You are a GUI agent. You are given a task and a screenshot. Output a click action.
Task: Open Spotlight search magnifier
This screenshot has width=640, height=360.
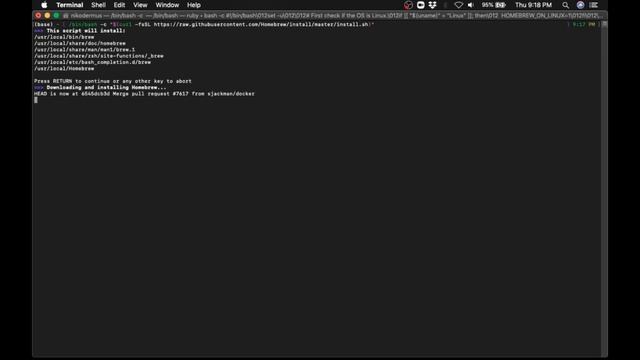(565, 5)
